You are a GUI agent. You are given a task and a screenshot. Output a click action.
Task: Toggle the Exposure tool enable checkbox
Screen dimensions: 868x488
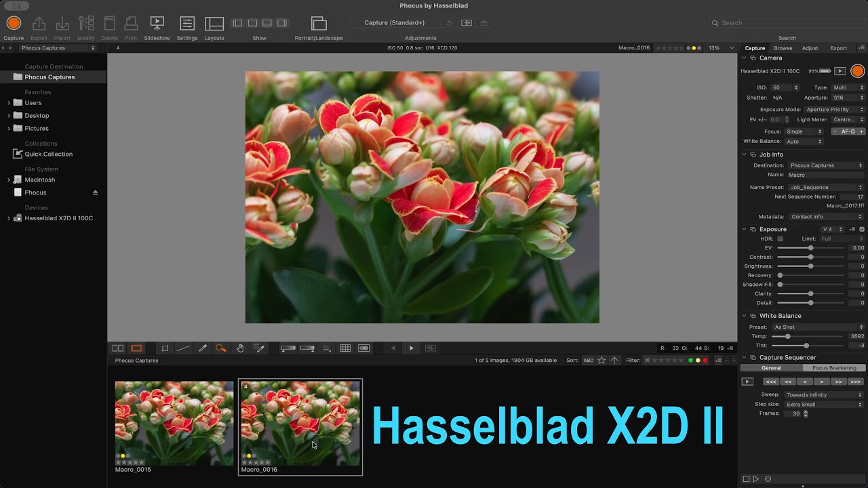click(x=862, y=229)
